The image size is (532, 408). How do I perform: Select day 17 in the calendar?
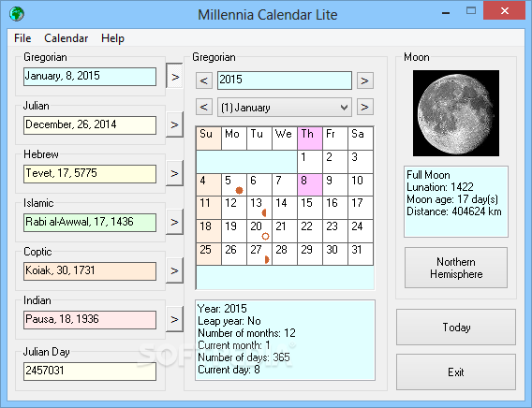click(x=361, y=208)
